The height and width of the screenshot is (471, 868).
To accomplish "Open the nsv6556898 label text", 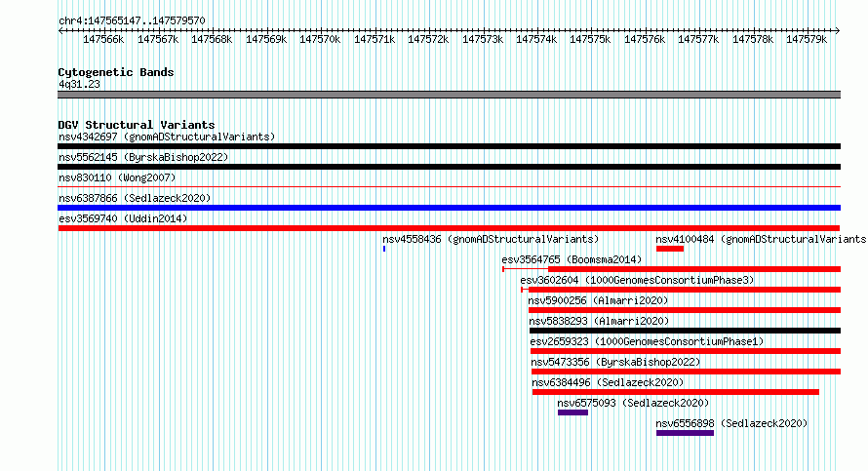I will [731, 423].
